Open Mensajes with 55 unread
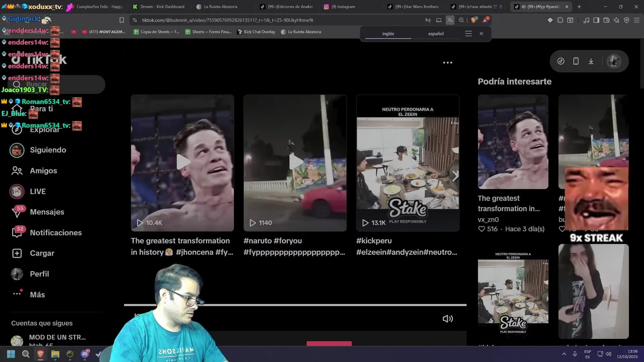Screen dimensions: 644x362 (38, 212)
